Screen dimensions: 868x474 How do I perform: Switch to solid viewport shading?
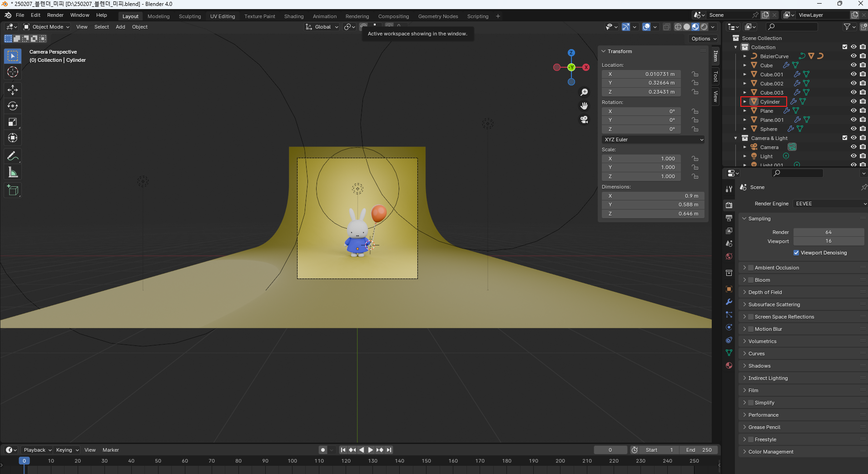pos(687,27)
